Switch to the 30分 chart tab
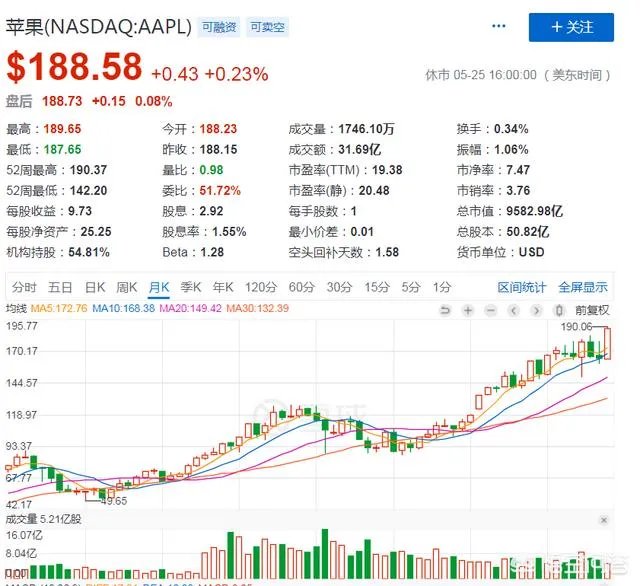 point(339,287)
